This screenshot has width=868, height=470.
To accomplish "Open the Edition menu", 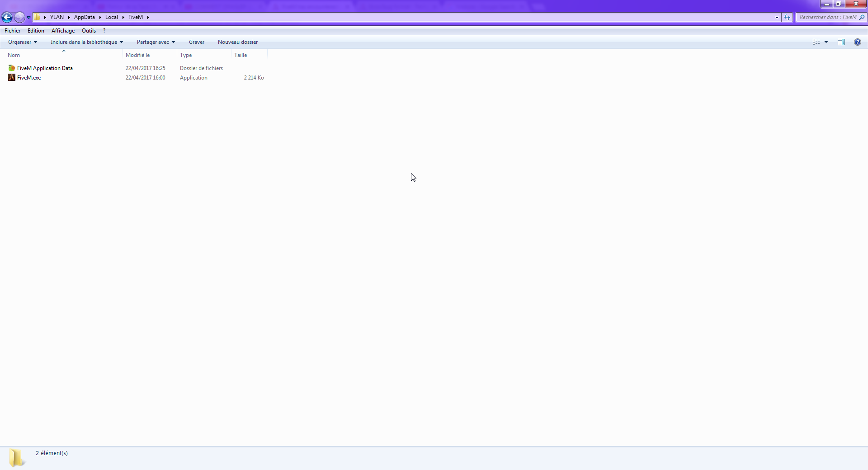I will pos(36,31).
